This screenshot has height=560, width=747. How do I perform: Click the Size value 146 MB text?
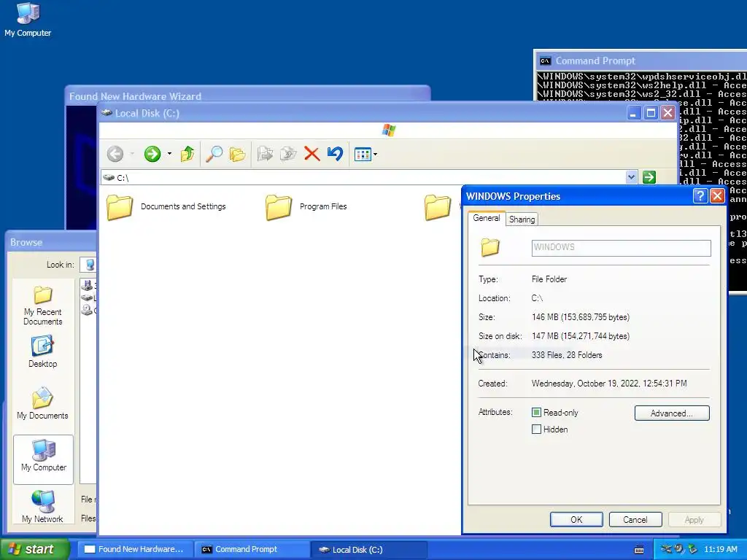pos(581,317)
